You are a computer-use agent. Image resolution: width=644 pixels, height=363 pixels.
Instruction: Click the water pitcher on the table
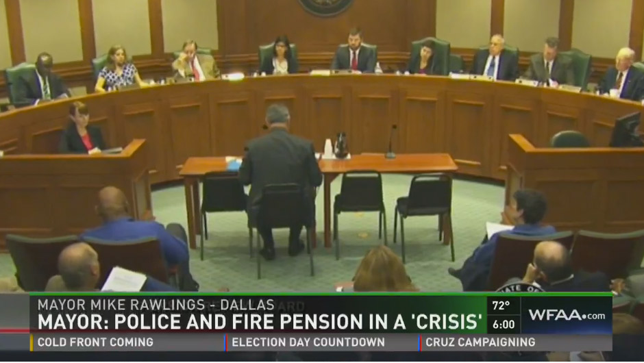coord(341,145)
